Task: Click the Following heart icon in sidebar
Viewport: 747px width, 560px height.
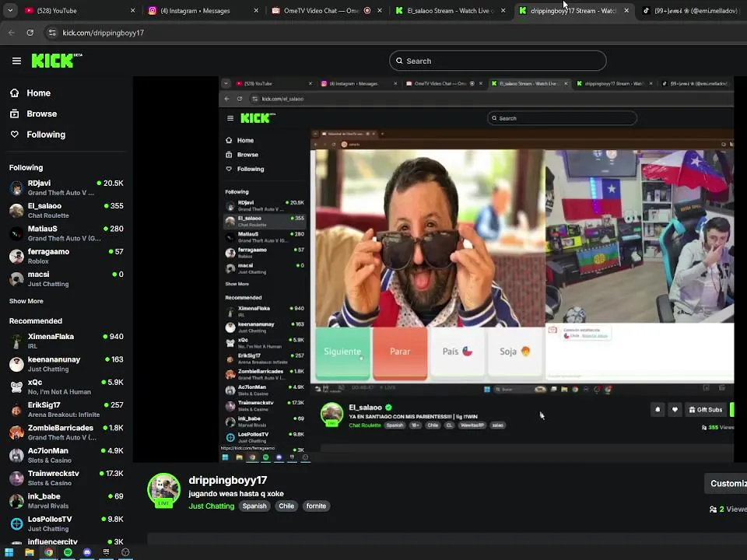Action: click(x=15, y=135)
